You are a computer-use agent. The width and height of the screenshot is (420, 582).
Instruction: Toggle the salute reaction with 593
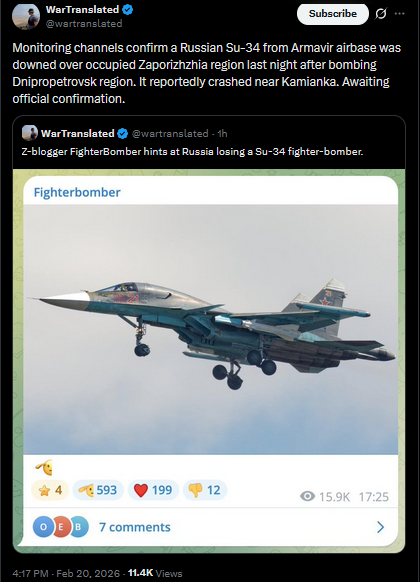98,490
